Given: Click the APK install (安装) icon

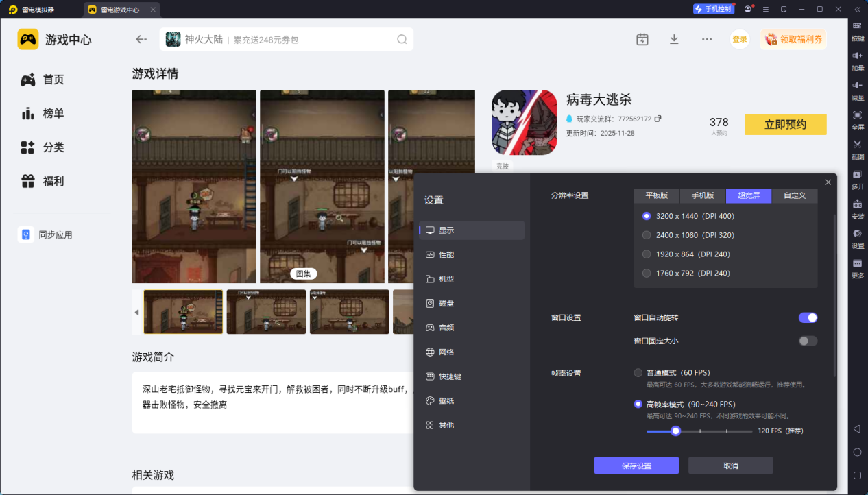Looking at the screenshot, I should 857,208.
